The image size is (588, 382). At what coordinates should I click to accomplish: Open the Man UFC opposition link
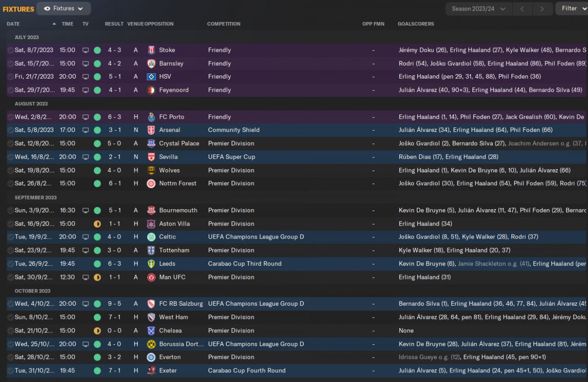(x=172, y=277)
